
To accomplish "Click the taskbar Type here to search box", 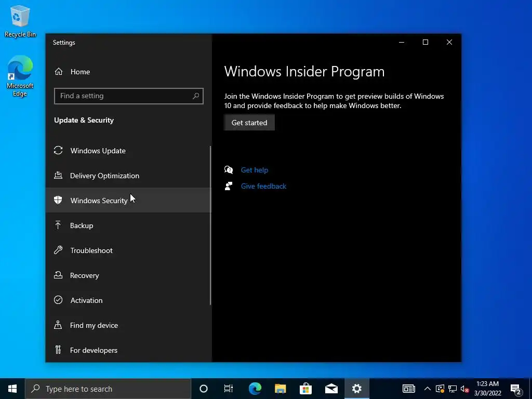I will point(108,389).
